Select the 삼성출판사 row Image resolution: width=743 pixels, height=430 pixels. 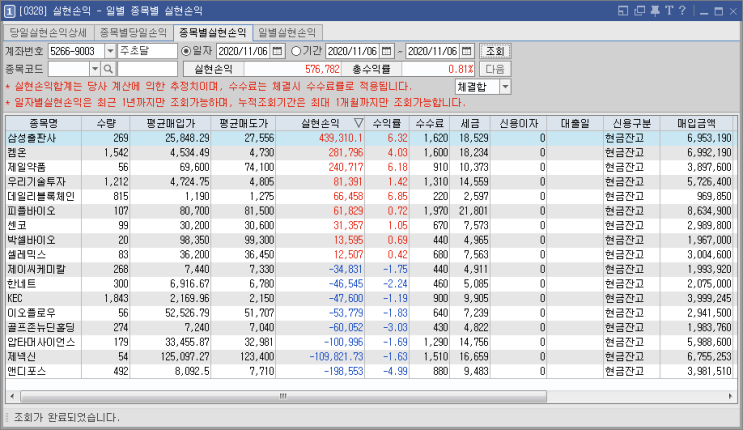tap(372, 138)
